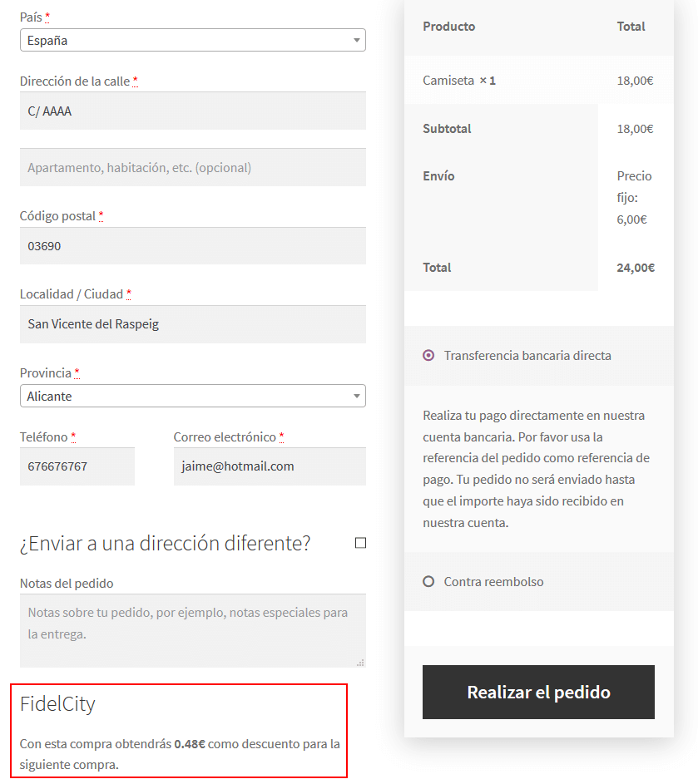The width and height of the screenshot is (698, 784).
Task: Click the FidelCity heading
Action: click(57, 703)
